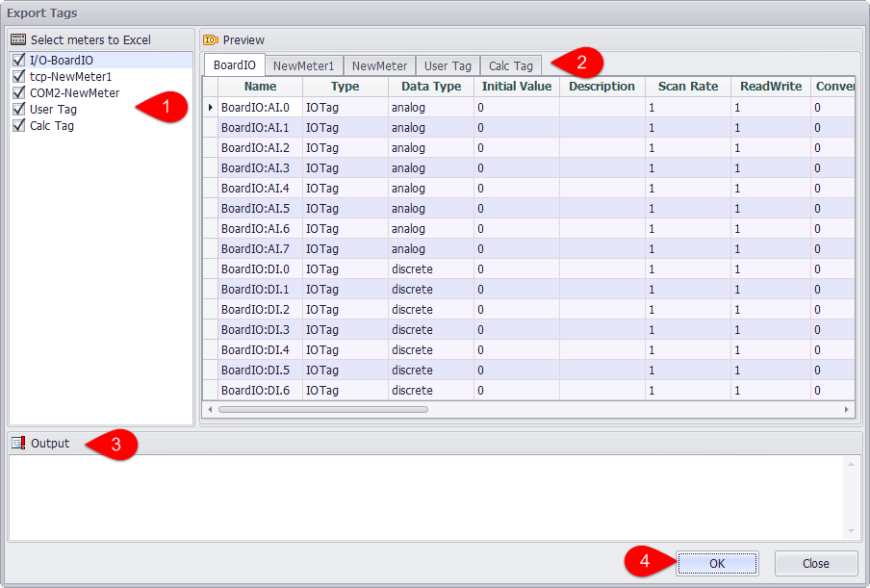This screenshot has width=870, height=588.
Task: Select the Calc Tag preview tab
Action: pyautogui.click(x=510, y=66)
